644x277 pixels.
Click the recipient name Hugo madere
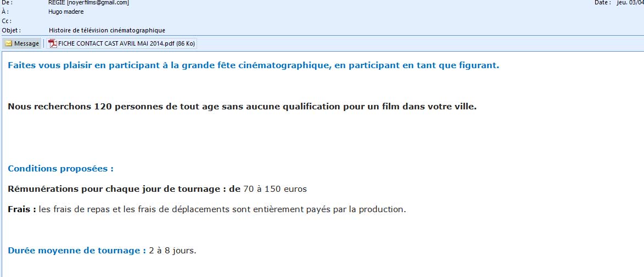pyautogui.click(x=66, y=12)
